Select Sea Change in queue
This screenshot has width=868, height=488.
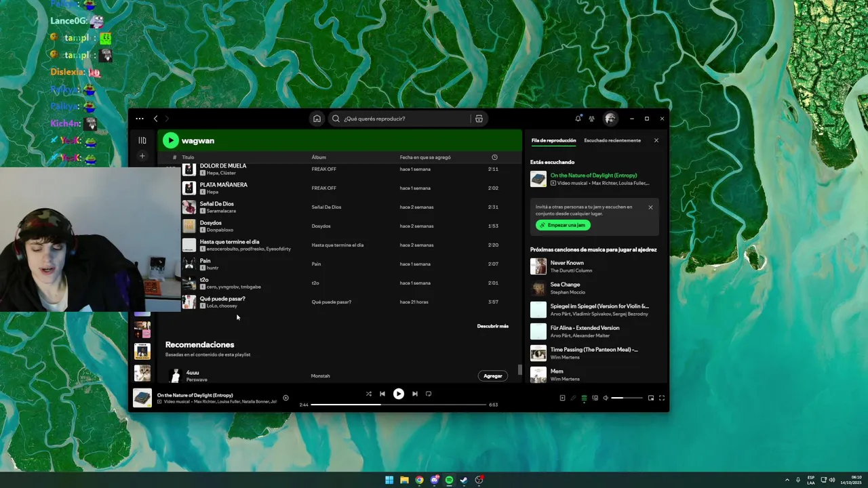click(x=593, y=288)
